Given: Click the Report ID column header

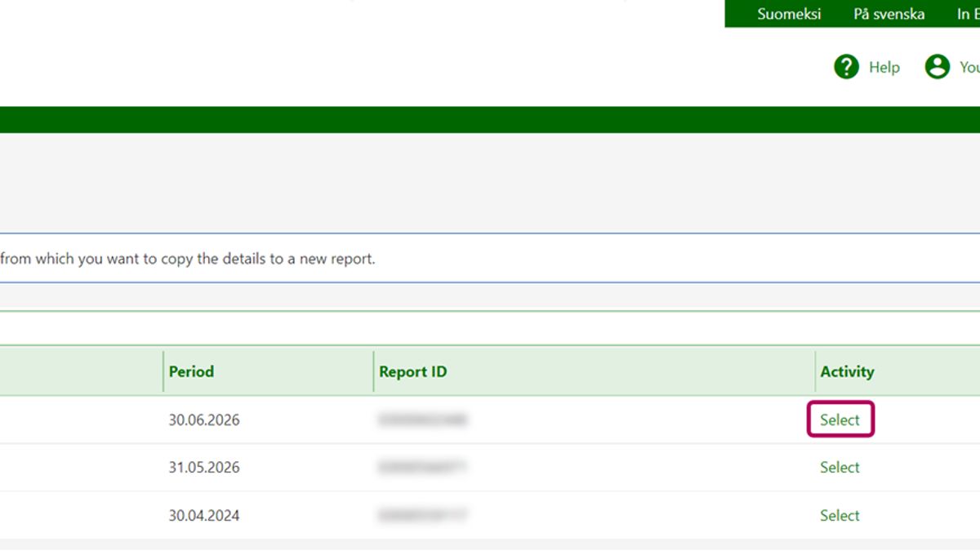Looking at the screenshot, I should point(412,371).
